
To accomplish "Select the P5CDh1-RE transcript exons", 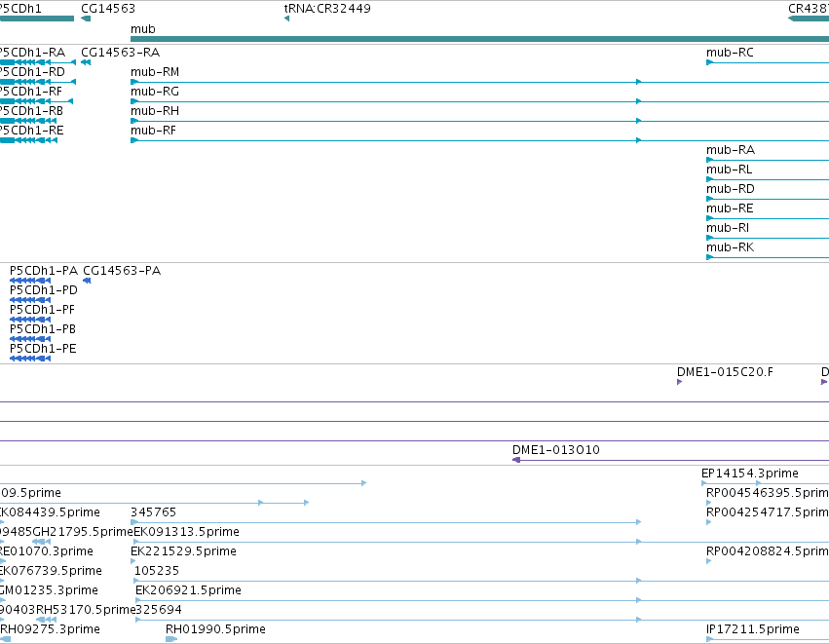I will pos(28,140).
